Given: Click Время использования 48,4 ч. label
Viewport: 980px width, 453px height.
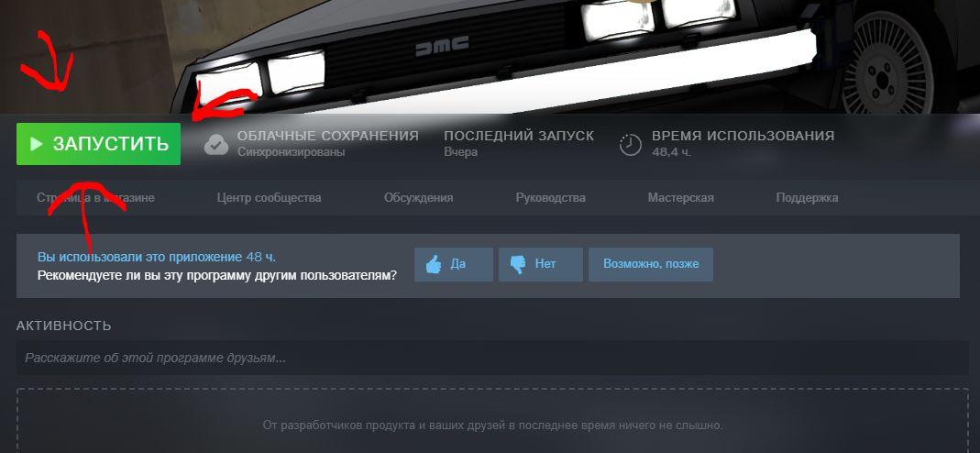Looking at the screenshot, I should 743,143.
